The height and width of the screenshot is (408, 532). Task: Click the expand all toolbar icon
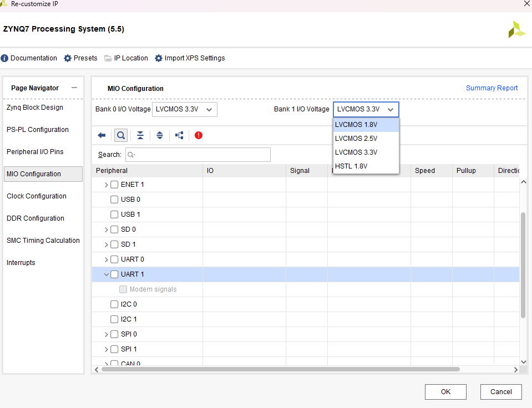pos(159,135)
